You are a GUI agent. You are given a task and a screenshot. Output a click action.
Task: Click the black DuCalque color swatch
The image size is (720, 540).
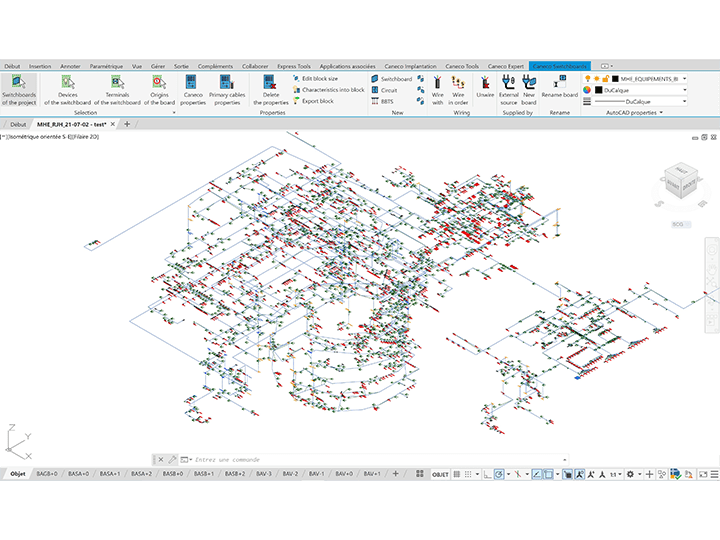598,89
